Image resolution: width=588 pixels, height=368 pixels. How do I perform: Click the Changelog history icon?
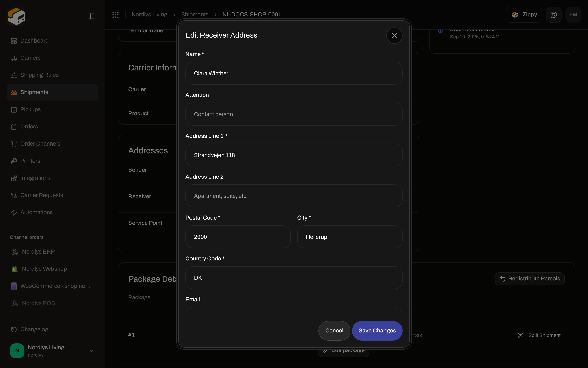click(14, 329)
